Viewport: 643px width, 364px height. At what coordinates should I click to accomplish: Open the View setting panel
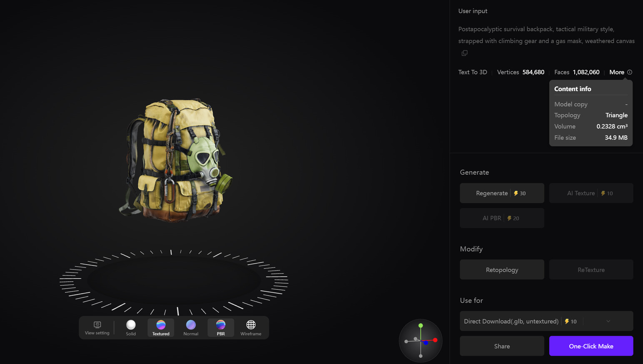pos(97,327)
